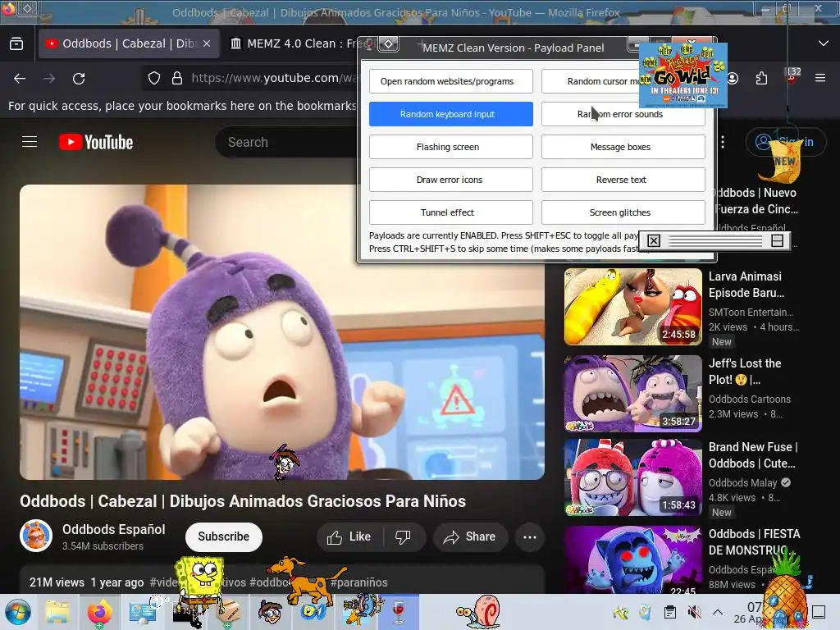Go back one page in Firefox
This screenshot has width=840, height=630.
point(20,79)
